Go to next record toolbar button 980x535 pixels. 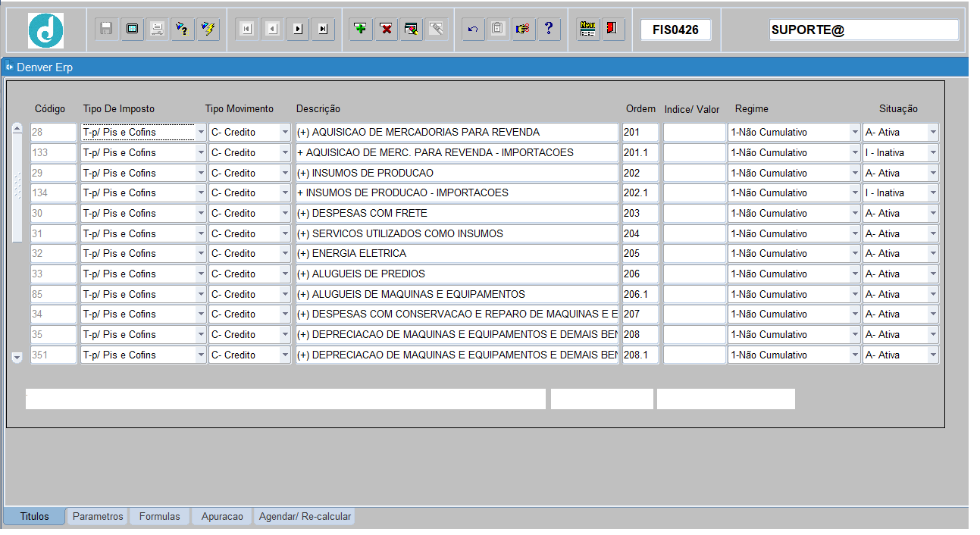298,29
